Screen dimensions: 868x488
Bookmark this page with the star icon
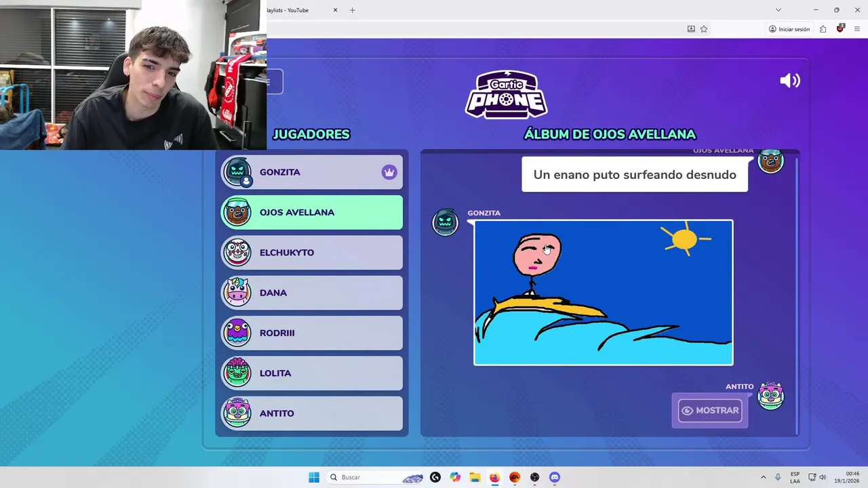click(704, 29)
